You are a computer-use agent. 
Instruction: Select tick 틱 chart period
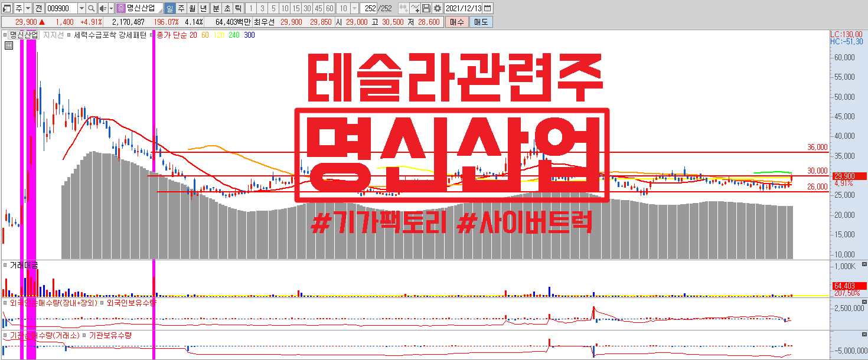239,8
